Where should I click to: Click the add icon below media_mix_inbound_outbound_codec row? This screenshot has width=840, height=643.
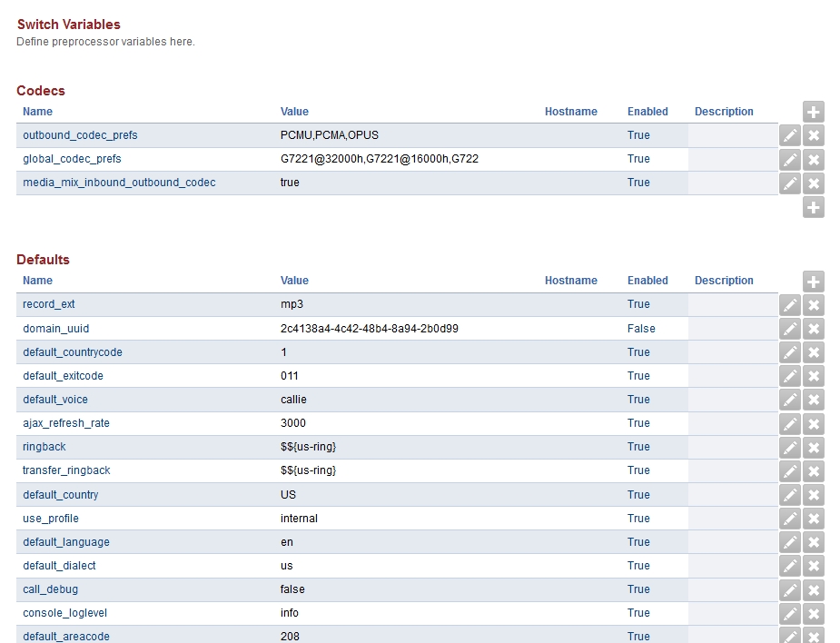pos(813,208)
